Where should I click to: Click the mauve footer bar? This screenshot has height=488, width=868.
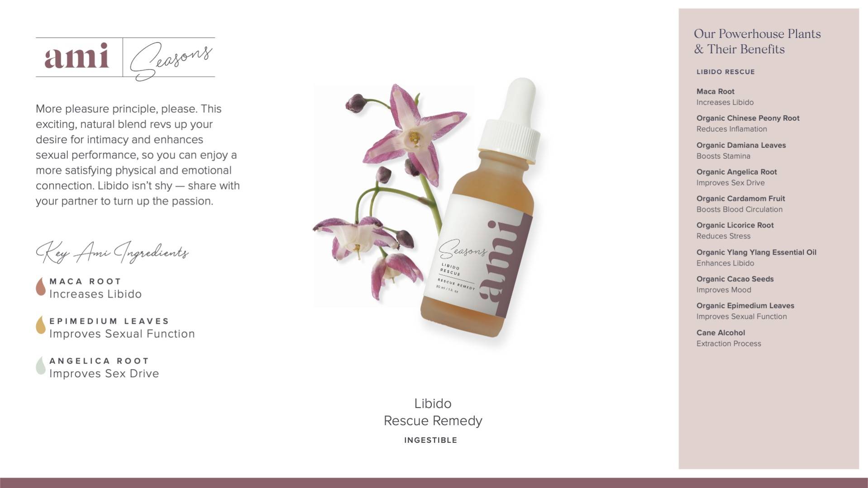pos(434,483)
